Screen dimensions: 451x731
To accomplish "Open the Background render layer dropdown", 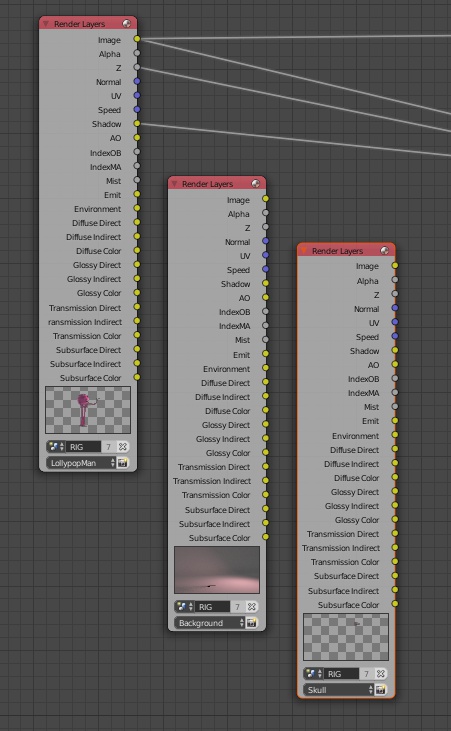I will [x=210, y=622].
